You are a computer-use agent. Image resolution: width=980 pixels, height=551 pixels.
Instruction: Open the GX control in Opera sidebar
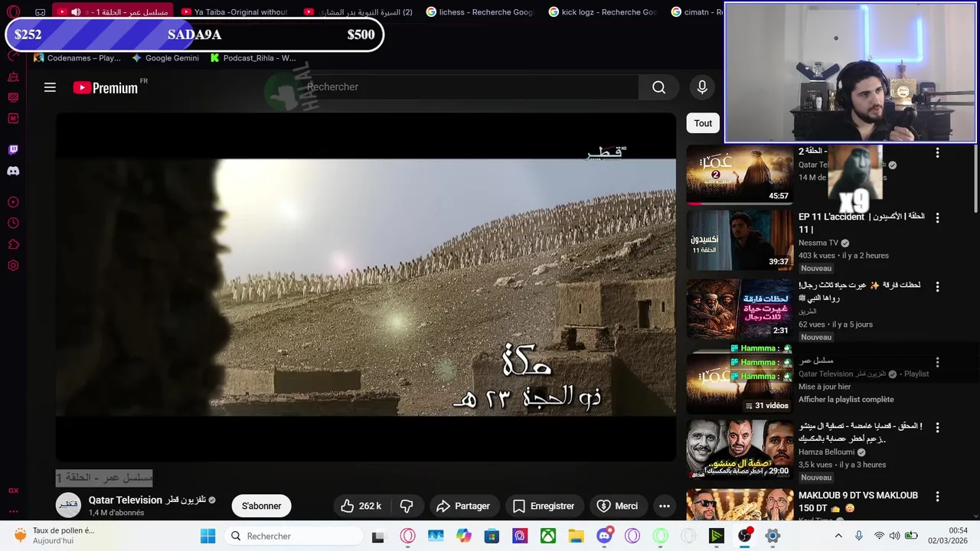[x=13, y=491]
